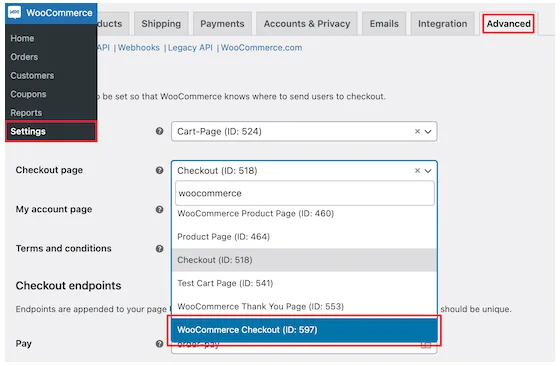Open the WooCommerce.com section link
The image size is (560, 366).
pos(261,47)
